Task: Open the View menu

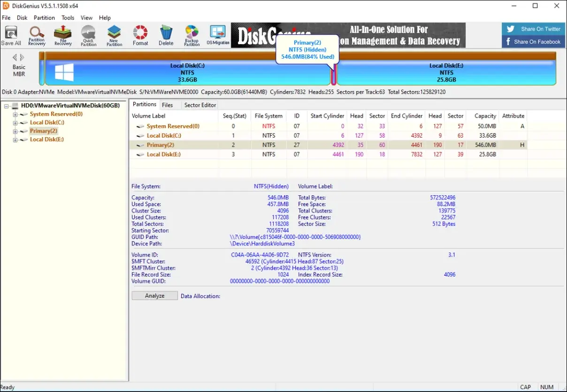Action: (86, 18)
